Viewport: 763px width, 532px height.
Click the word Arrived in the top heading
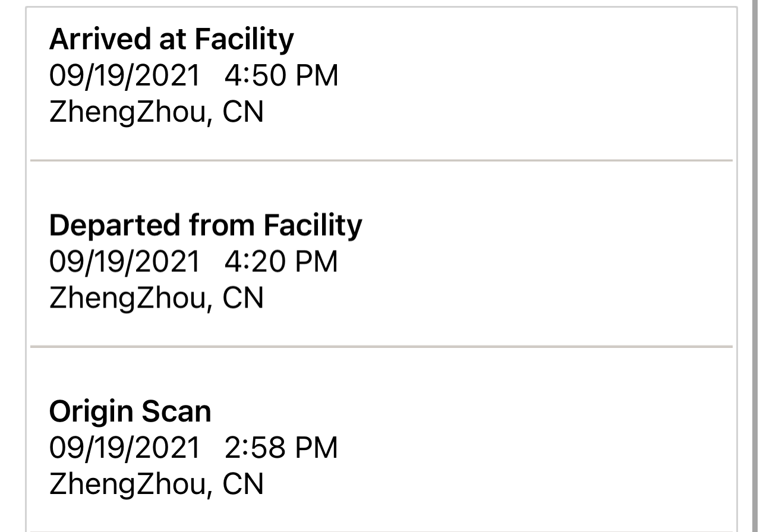(100, 40)
